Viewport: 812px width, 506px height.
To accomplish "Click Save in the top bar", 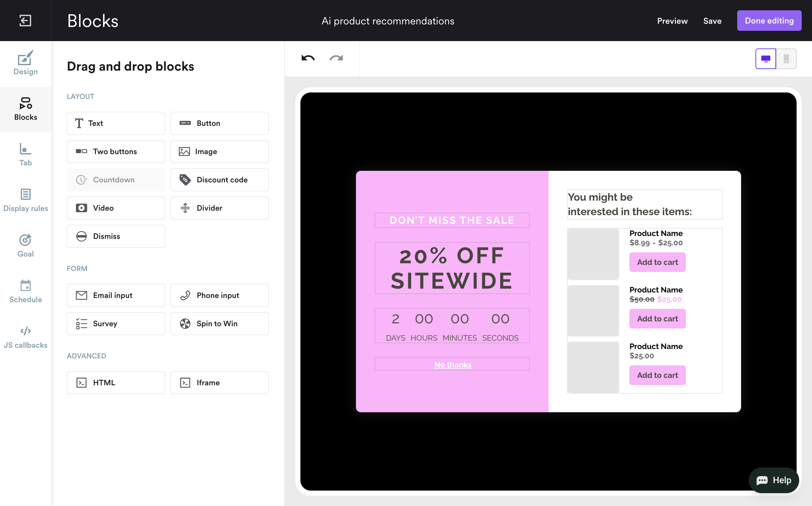I will click(712, 21).
